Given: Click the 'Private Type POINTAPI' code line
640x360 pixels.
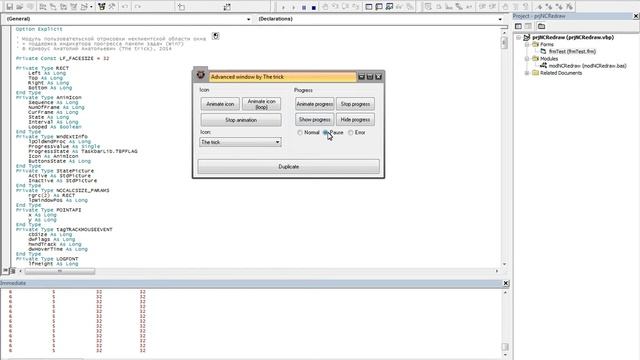Looking at the screenshot, I should click(48, 210).
